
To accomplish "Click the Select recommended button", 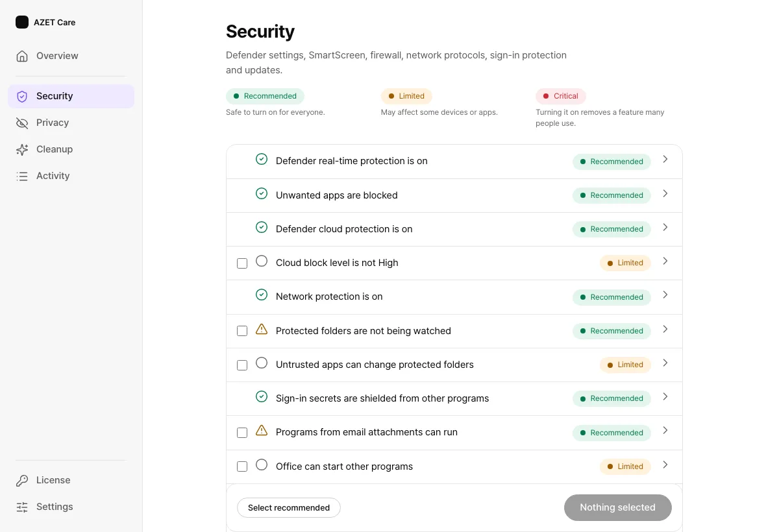I will 289,507.
